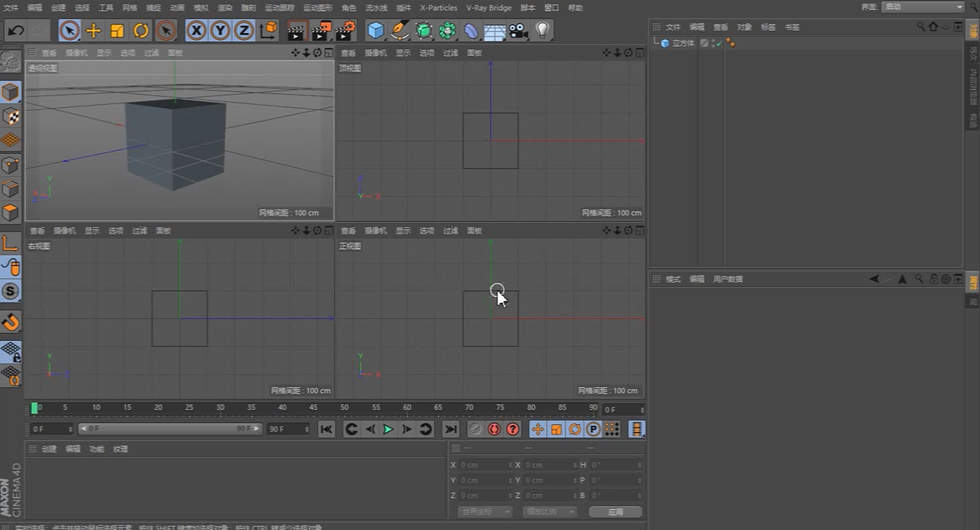Open the X-Particles menu
Viewport: 980px width, 530px height.
pos(439,8)
